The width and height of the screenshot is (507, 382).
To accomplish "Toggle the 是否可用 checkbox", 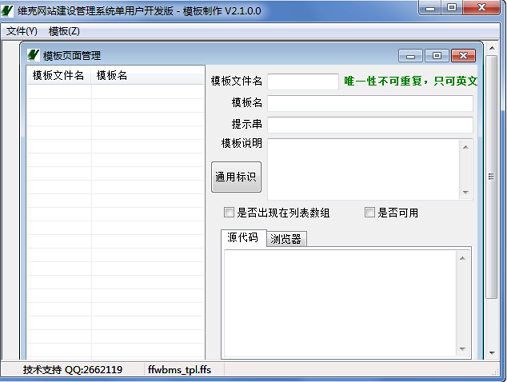I will click(369, 212).
